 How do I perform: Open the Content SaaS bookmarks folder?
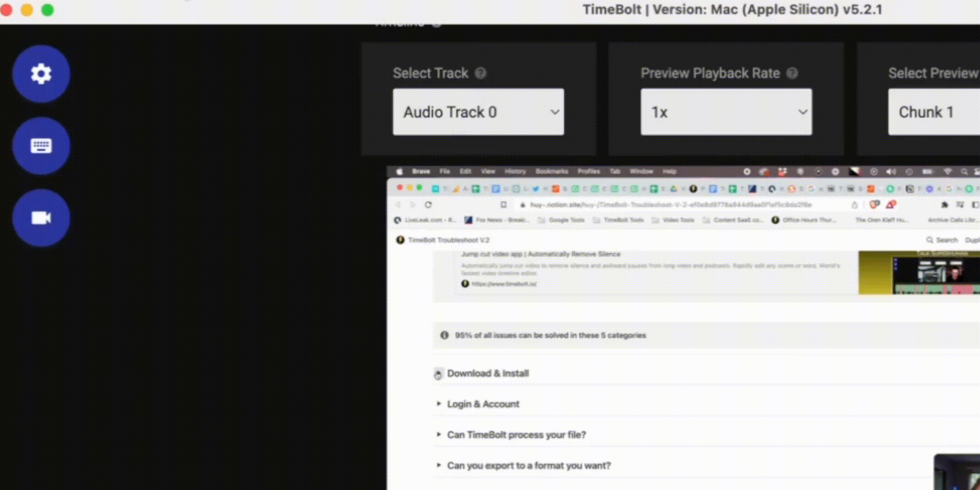[x=733, y=220]
